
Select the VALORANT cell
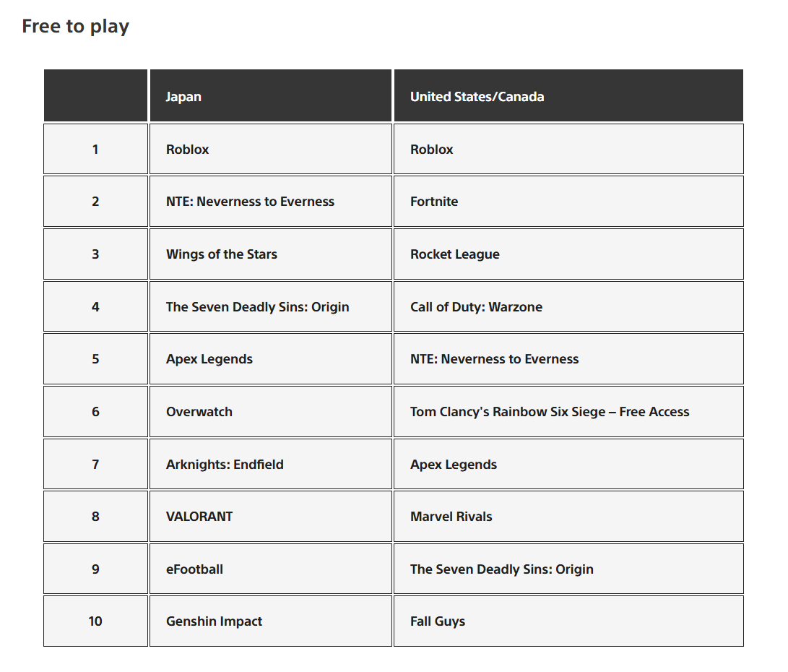tap(270, 516)
